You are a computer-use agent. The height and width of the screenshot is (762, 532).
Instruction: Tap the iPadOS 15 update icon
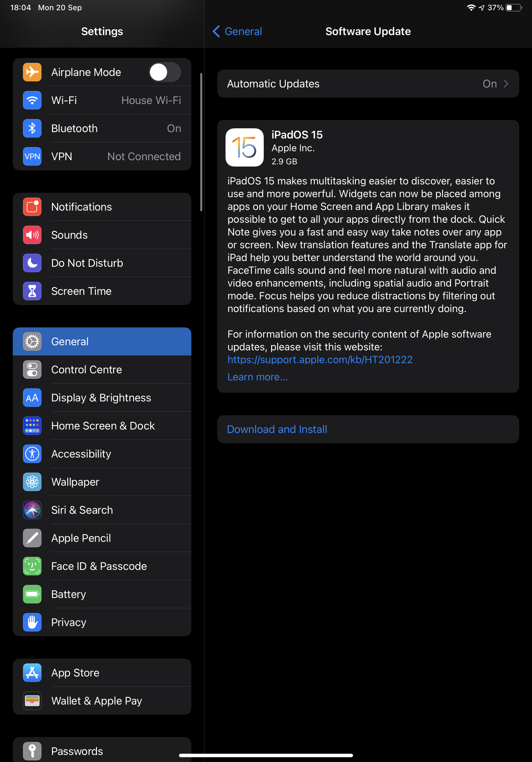pos(244,147)
